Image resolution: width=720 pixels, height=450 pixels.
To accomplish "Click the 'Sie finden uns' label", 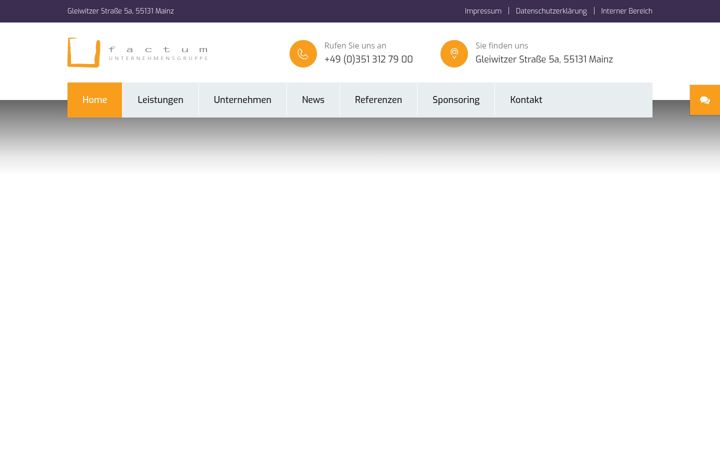I will click(x=501, y=45).
